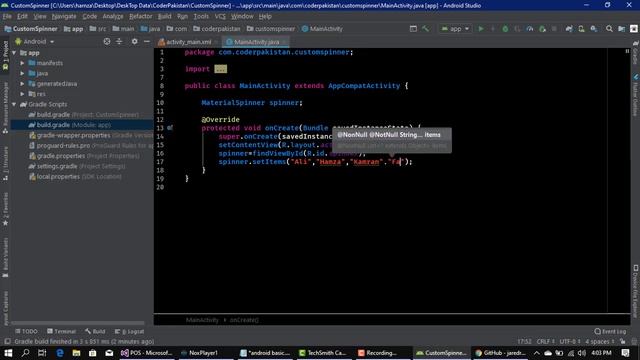Collapse the Gradle Scripts node

coord(14,104)
